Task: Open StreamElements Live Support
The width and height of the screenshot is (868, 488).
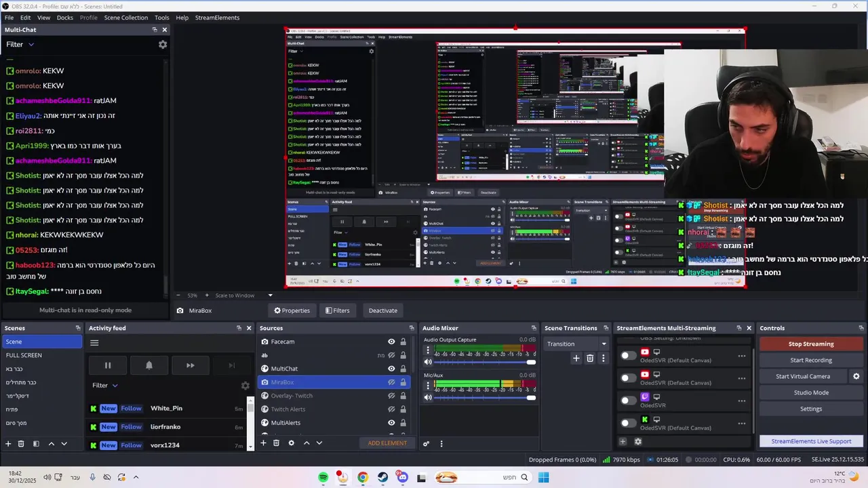Action: (x=811, y=441)
